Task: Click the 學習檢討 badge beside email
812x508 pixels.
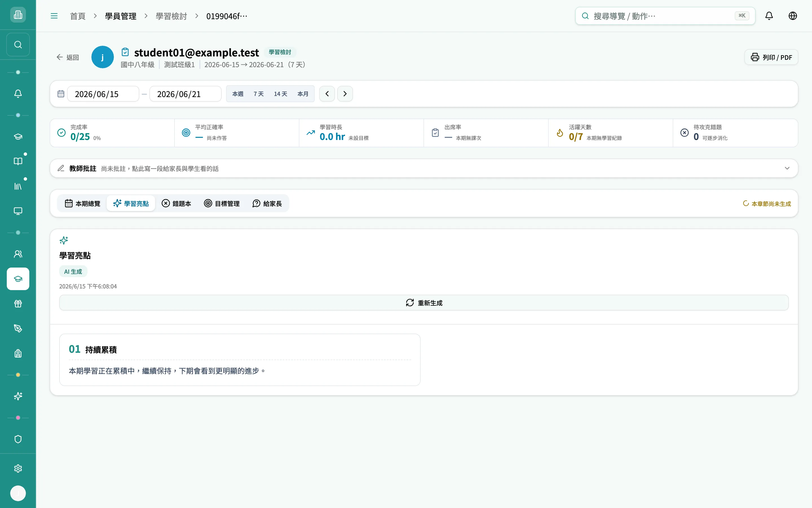Action: (x=280, y=52)
